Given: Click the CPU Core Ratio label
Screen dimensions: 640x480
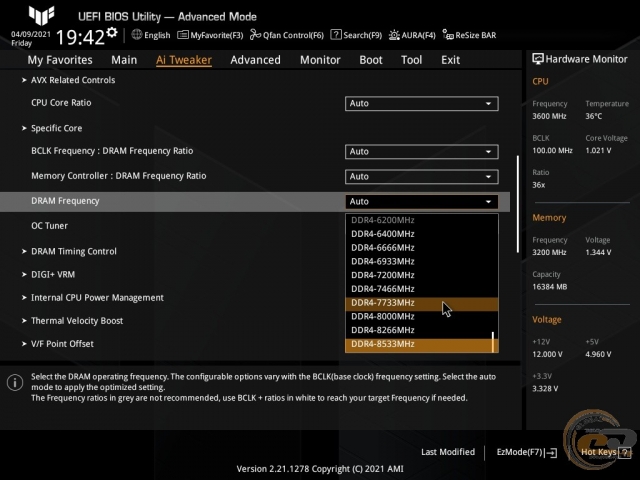Looking at the screenshot, I should 61,103.
